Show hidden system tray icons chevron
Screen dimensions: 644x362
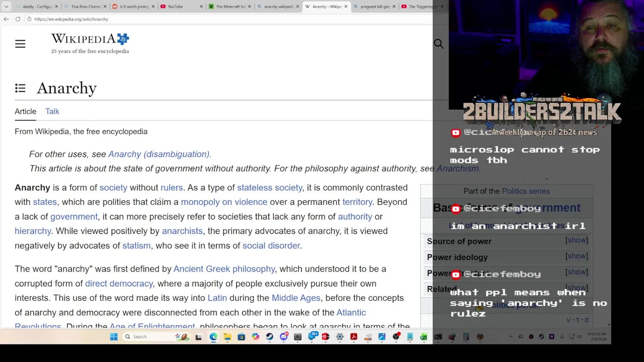(x=511, y=337)
